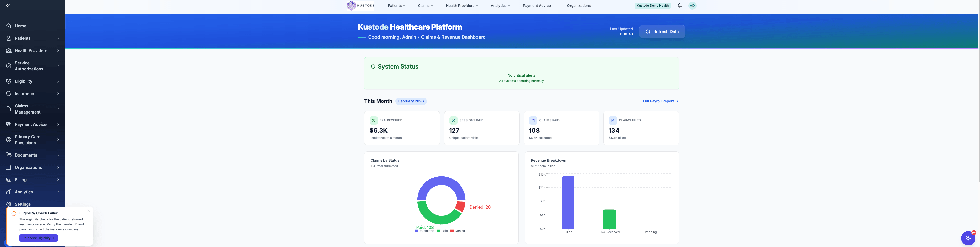This screenshot has width=980, height=247.
Task: Click the Eligibility shield icon
Action: [9, 81]
